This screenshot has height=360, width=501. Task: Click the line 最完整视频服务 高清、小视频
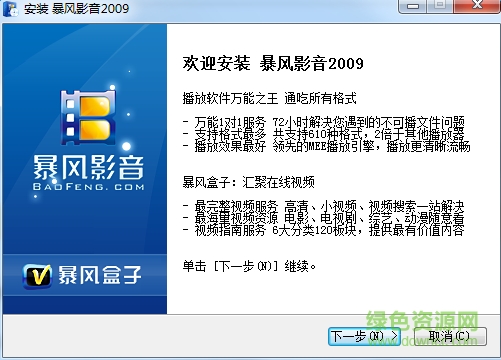tap(323, 206)
